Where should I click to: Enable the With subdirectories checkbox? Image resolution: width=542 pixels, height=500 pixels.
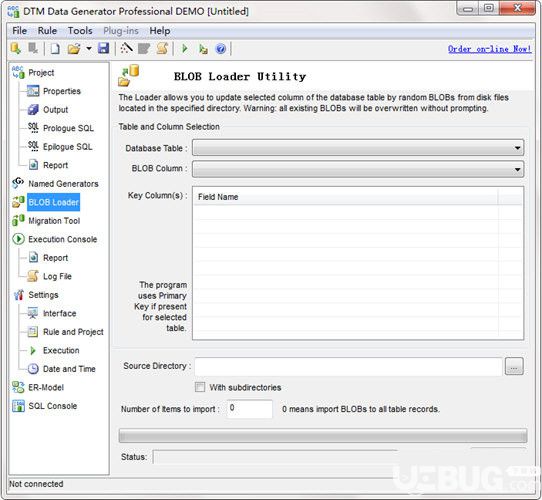coord(200,387)
